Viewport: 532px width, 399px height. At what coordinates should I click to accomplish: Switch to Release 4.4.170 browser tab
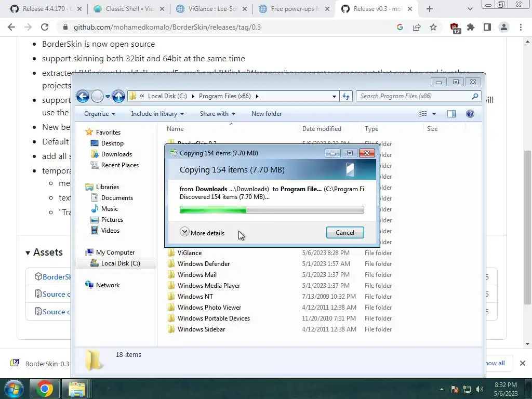pyautogui.click(x=46, y=9)
